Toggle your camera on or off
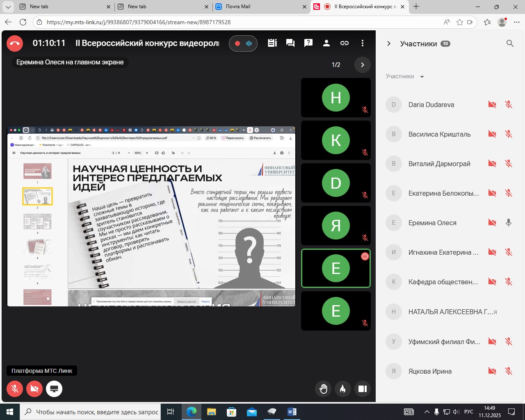 [34, 389]
